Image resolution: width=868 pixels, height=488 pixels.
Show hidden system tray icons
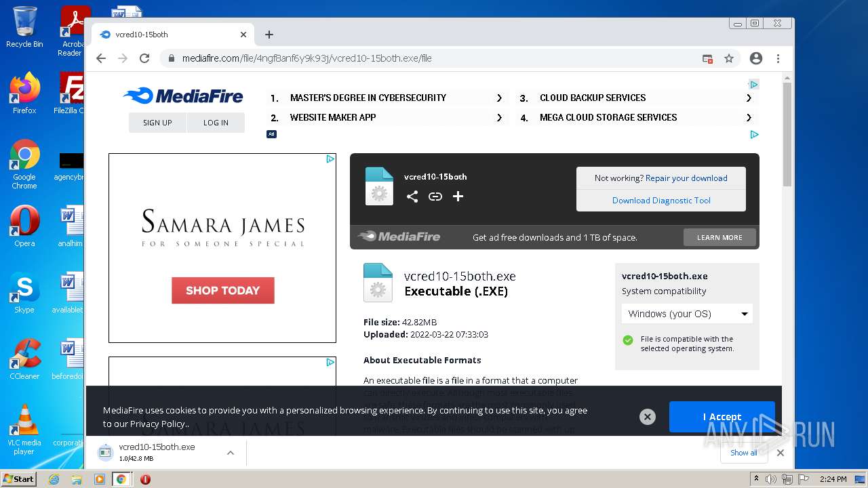[757, 479]
